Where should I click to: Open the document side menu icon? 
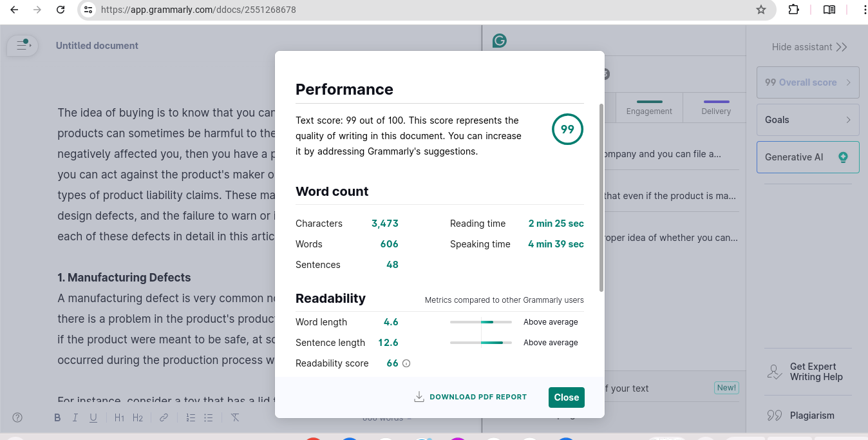(23, 45)
